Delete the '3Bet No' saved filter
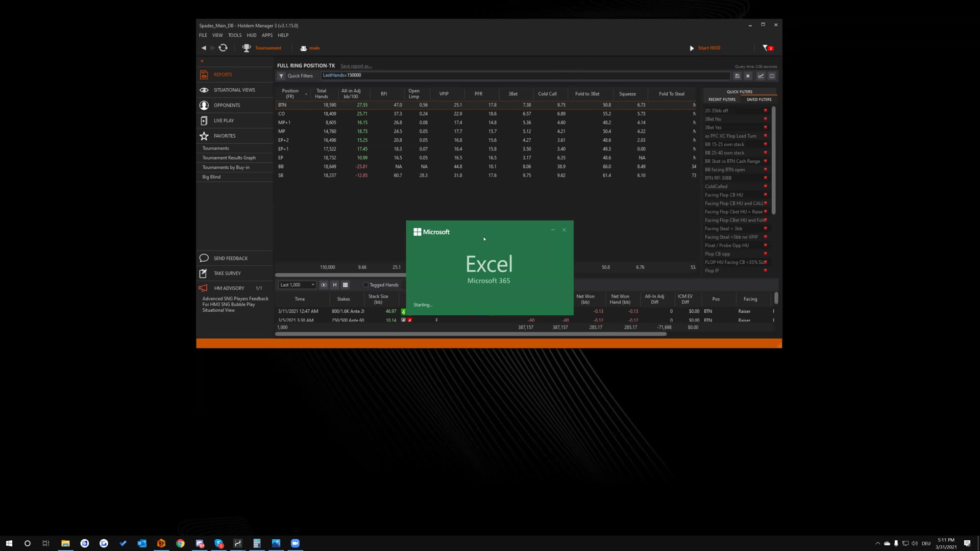The height and width of the screenshot is (551, 980). [765, 119]
